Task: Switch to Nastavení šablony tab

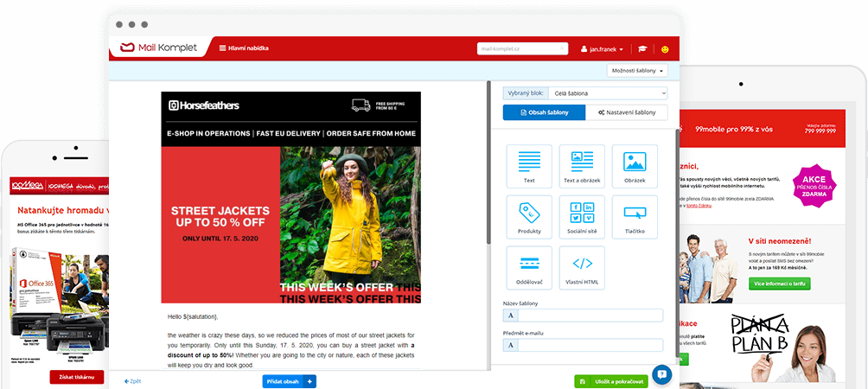Action: pos(627,112)
